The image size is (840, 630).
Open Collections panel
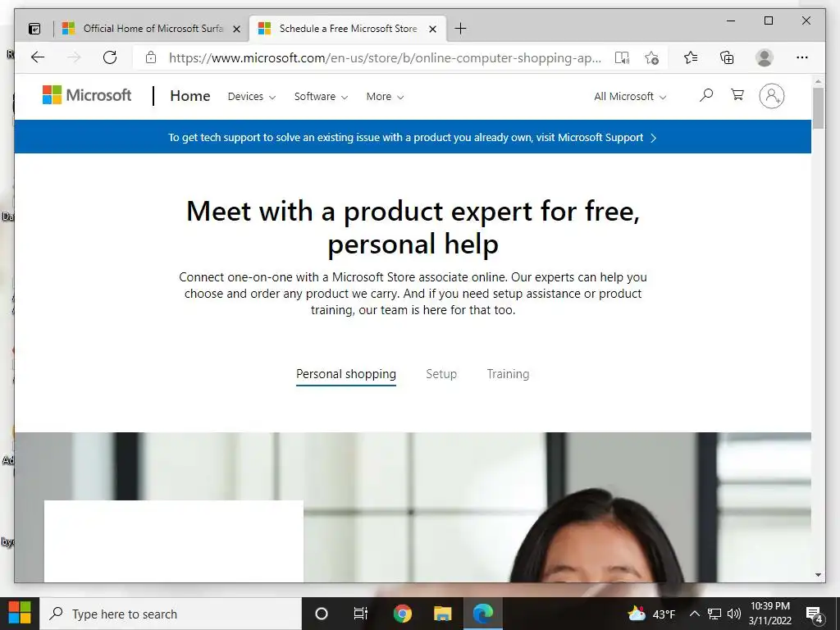727,57
